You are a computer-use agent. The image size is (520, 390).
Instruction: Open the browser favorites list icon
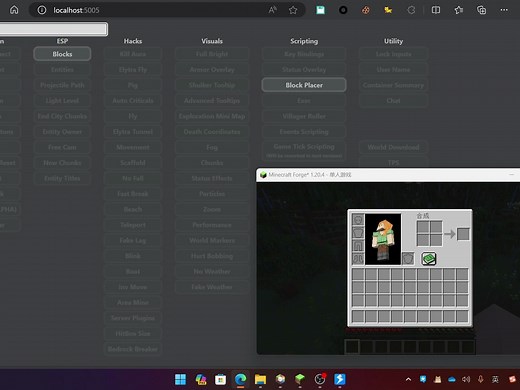(459, 10)
